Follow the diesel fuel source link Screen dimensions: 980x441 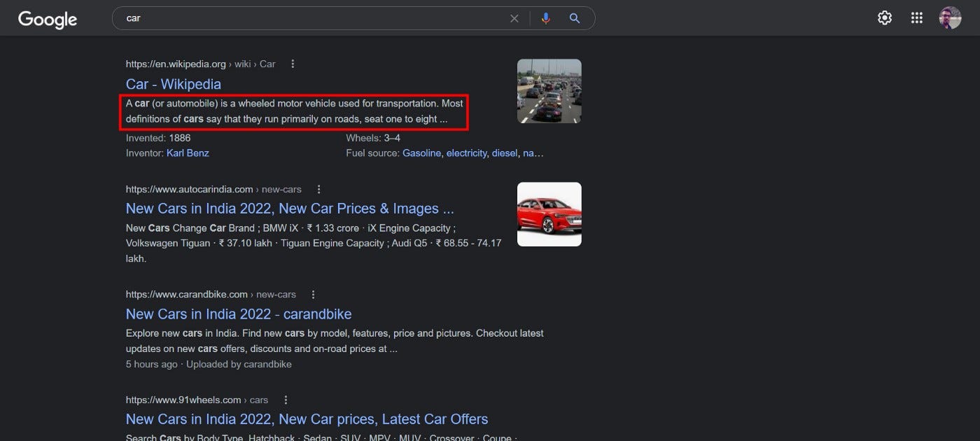(505, 153)
